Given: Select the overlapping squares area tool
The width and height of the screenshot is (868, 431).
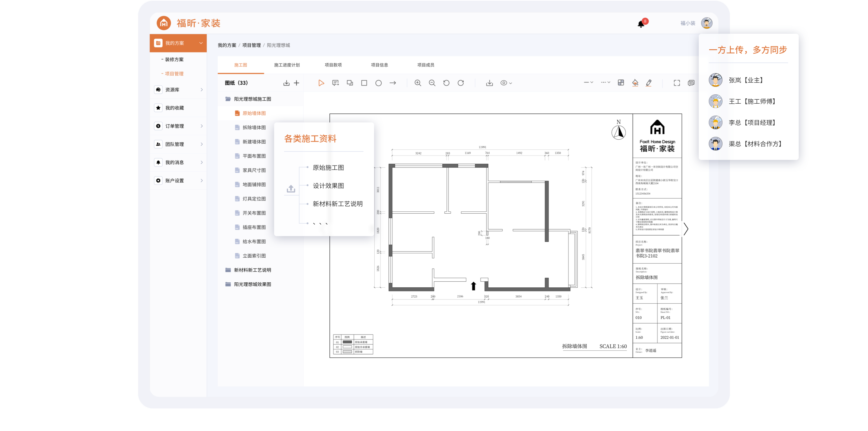Looking at the screenshot, I should coord(350,83).
